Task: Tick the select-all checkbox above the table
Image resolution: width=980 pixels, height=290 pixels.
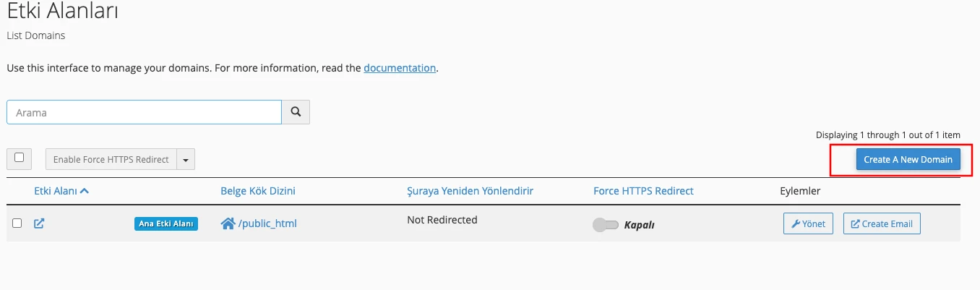Action: pos(19,158)
